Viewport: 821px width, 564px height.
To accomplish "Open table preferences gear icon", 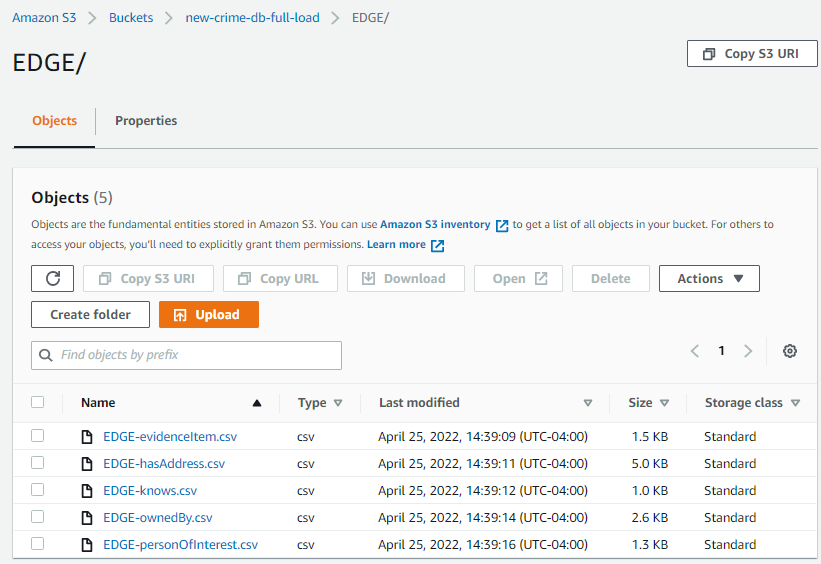I will pyautogui.click(x=790, y=351).
